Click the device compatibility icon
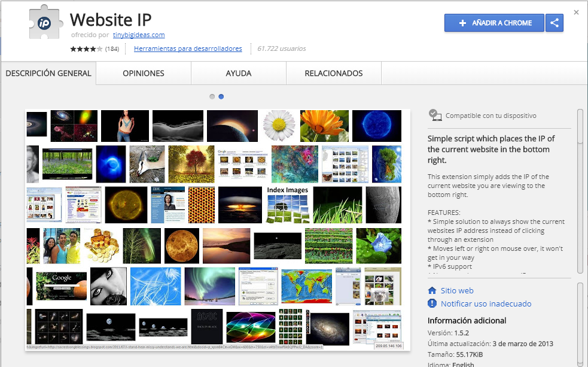This screenshot has height=367, width=588. (435, 116)
